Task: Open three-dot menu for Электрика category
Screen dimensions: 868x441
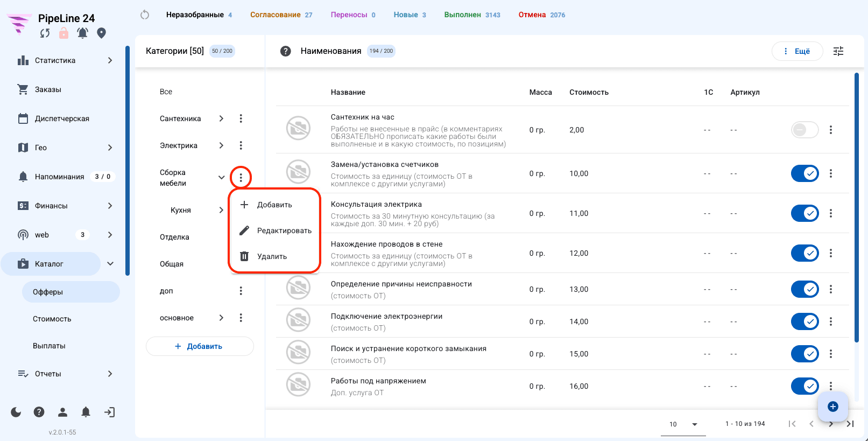Action: pos(241,145)
